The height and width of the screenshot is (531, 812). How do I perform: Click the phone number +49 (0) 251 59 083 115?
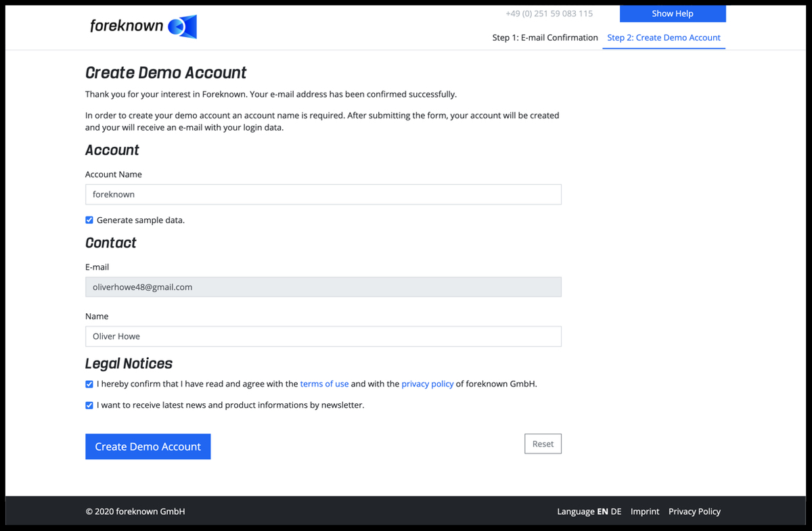[x=549, y=14]
